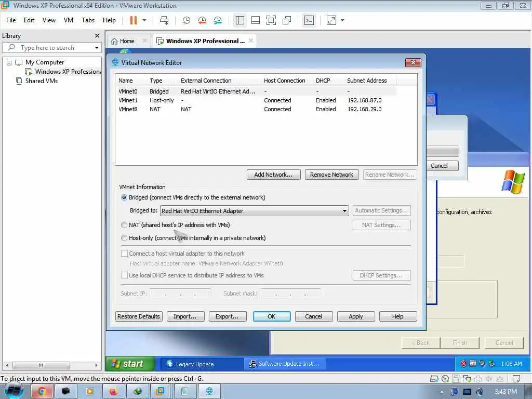The height and width of the screenshot is (399, 532).
Task: Open the Edit menu
Action: coord(29,20)
